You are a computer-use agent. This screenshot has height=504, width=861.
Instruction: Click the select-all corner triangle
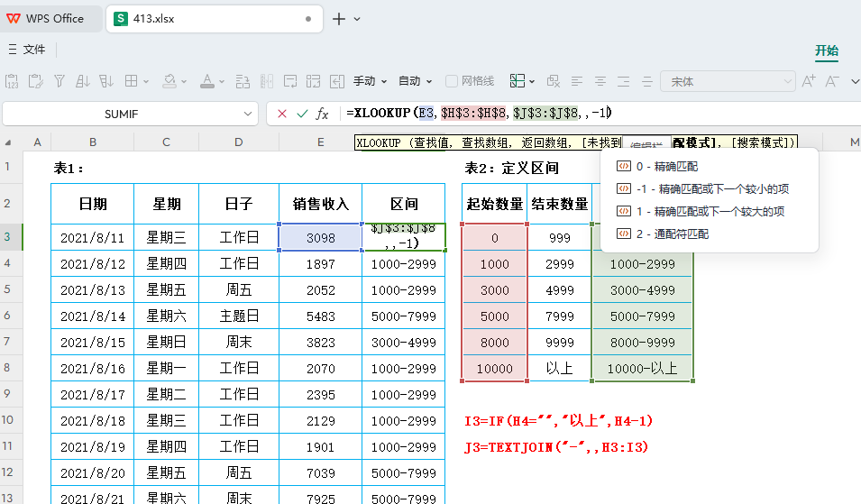click(x=8, y=142)
